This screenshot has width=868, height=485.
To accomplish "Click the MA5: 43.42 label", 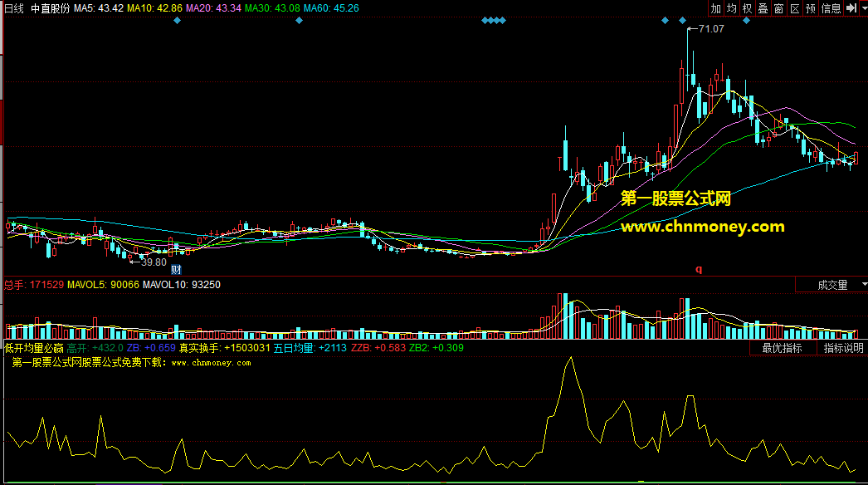I will (x=99, y=8).
